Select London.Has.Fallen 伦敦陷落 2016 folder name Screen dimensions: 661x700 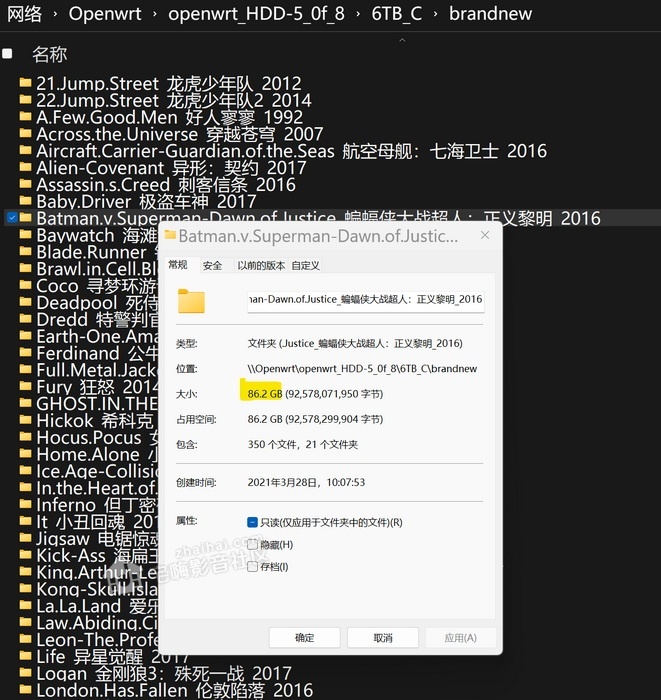175,691
